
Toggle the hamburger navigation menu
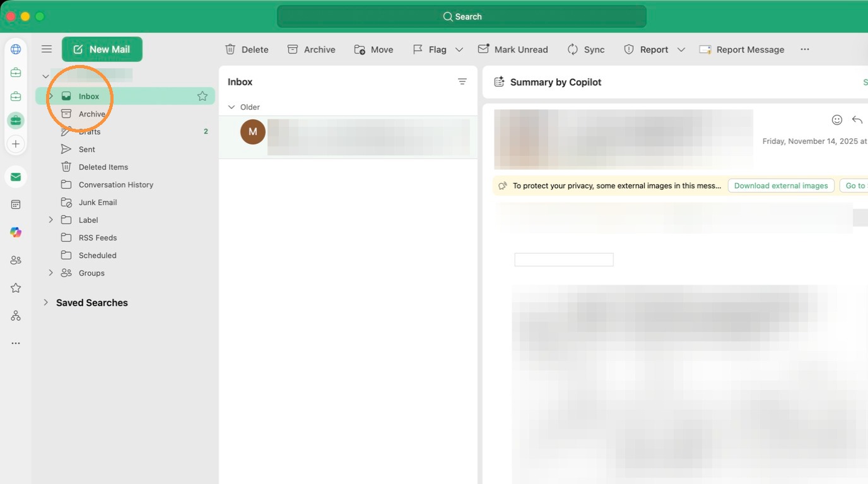[47, 49]
